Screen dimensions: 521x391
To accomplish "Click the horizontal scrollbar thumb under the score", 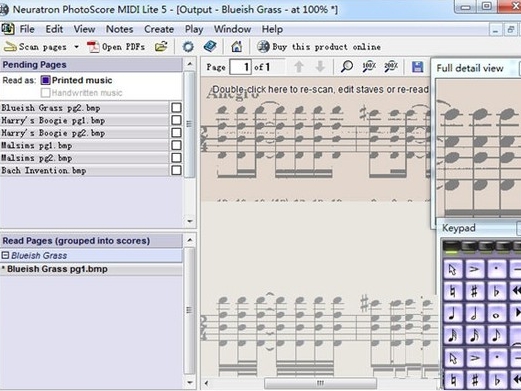I will point(320,383).
